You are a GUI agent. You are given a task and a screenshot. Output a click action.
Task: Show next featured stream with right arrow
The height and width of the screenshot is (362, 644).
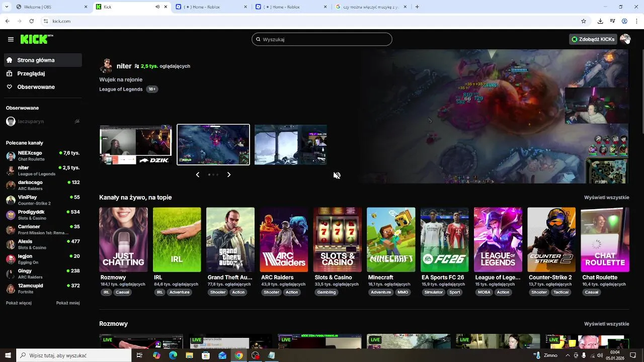229,174
